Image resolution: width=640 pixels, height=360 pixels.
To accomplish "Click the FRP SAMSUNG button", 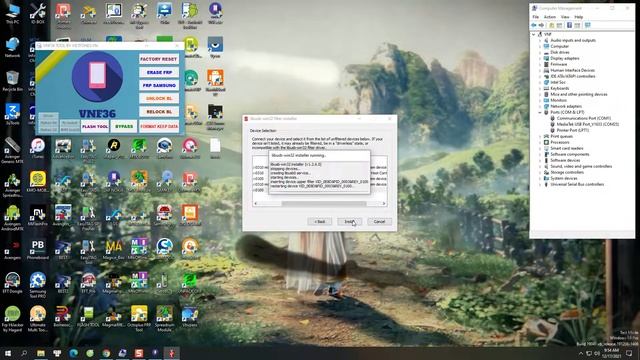I will tap(159, 85).
